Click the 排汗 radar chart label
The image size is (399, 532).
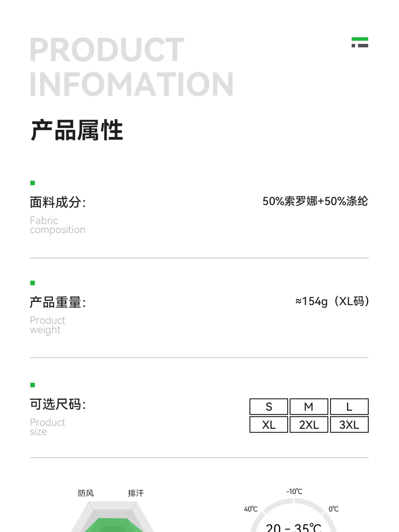tap(136, 493)
